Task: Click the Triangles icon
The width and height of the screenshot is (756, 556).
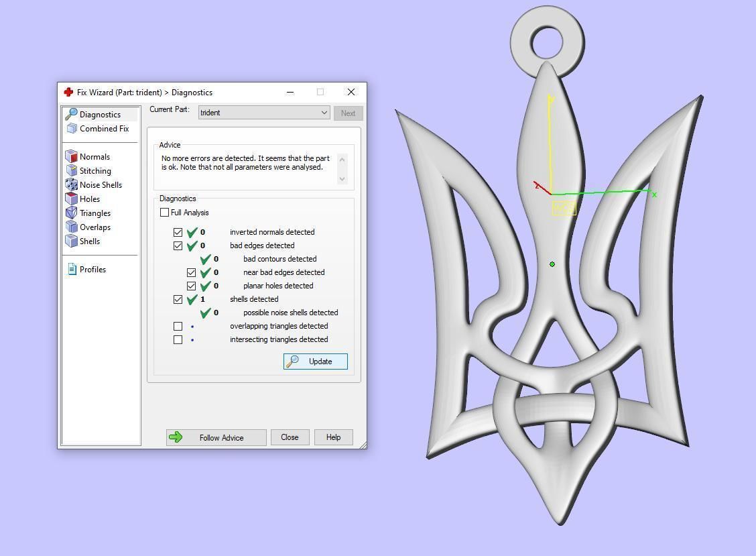Action: click(71, 213)
